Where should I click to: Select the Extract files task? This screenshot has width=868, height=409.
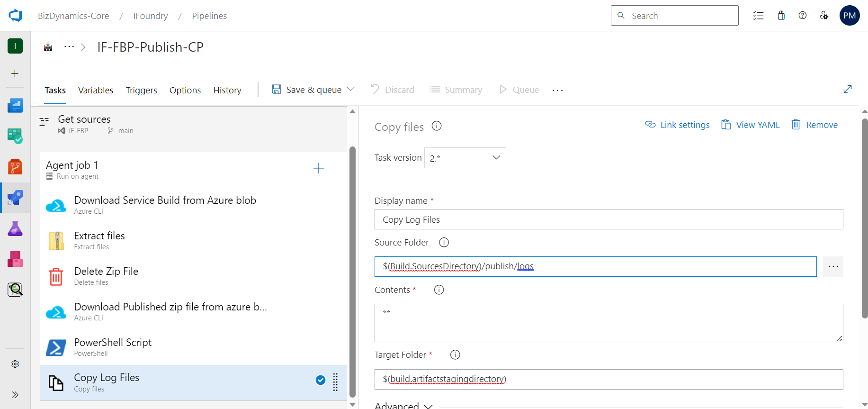(x=194, y=241)
